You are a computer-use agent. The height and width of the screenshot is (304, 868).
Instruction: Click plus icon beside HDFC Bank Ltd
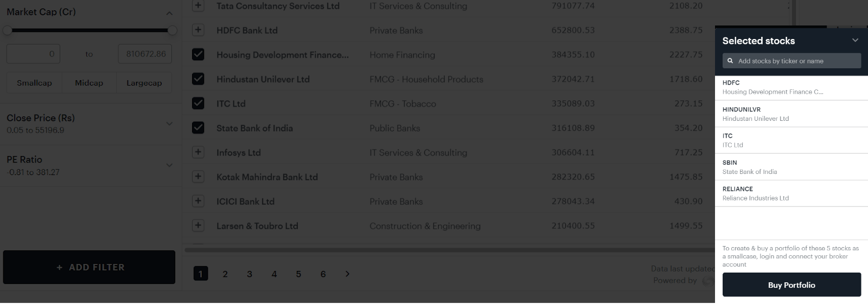tap(198, 30)
